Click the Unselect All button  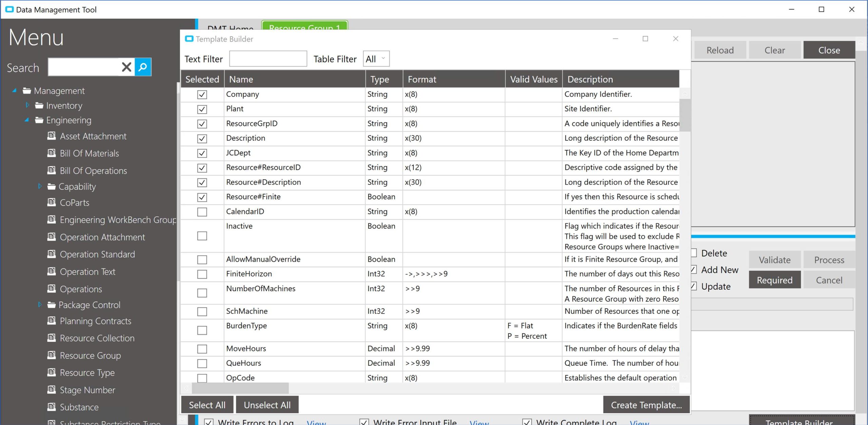[267, 405]
